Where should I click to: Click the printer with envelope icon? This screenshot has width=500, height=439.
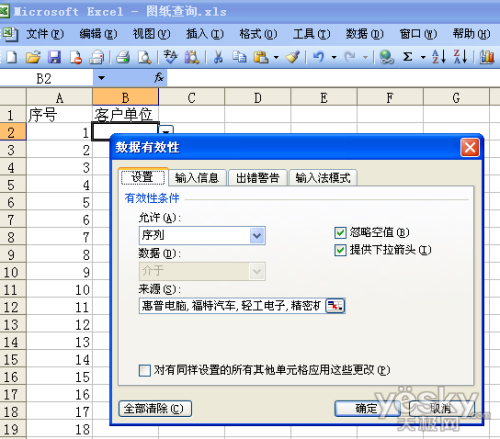pos(97,57)
